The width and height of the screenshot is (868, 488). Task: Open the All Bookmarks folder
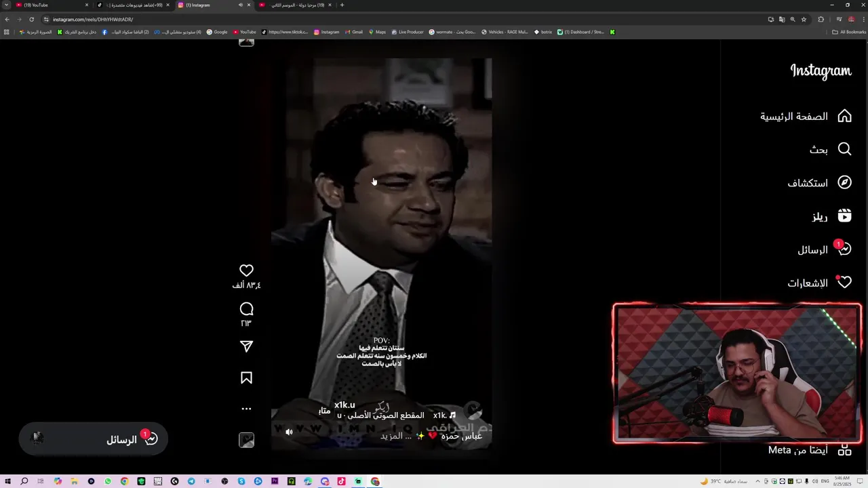(x=849, y=32)
